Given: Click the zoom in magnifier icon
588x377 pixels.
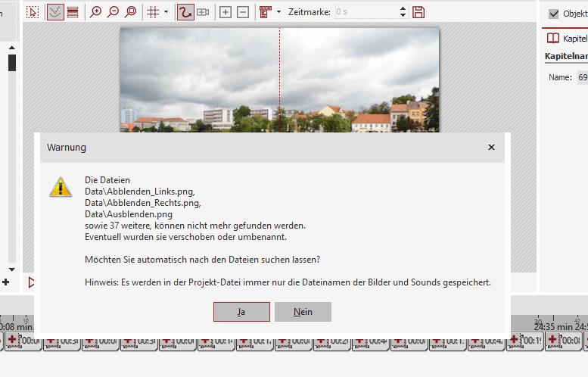Looking at the screenshot, I should (96, 12).
